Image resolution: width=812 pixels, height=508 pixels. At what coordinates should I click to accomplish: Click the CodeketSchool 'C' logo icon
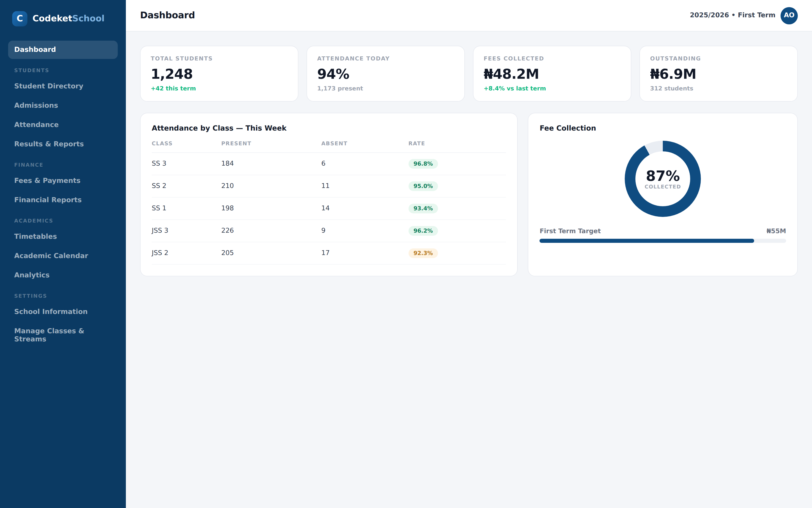20,19
